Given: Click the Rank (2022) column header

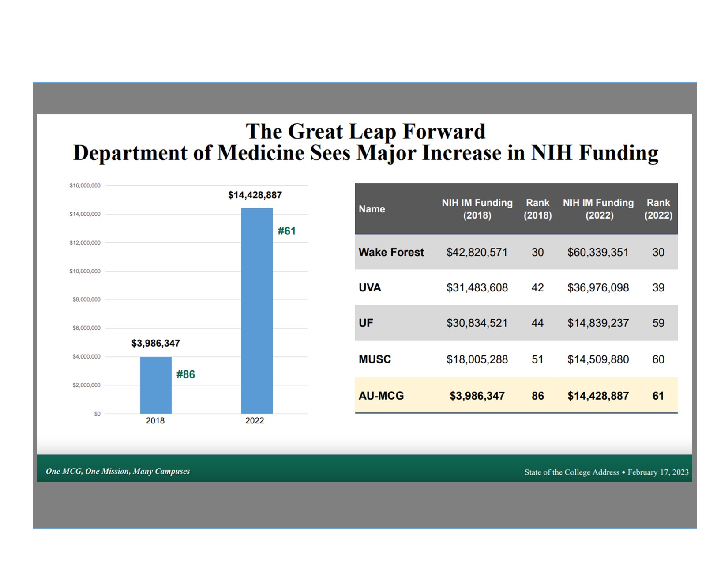Looking at the screenshot, I should [658, 209].
